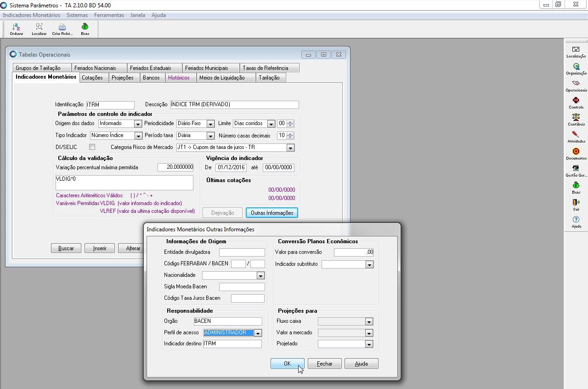The width and height of the screenshot is (588, 389).
Task: Switch to Grupos de Tarifação tab
Action: [x=41, y=68]
